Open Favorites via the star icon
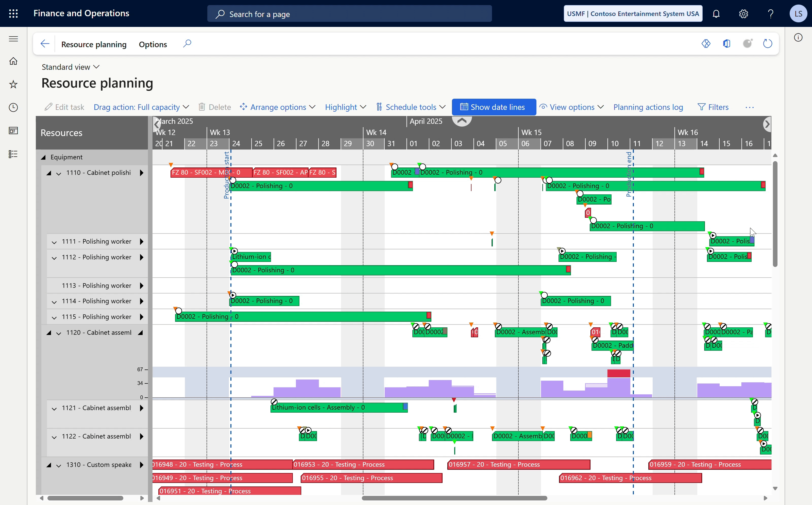 click(13, 84)
